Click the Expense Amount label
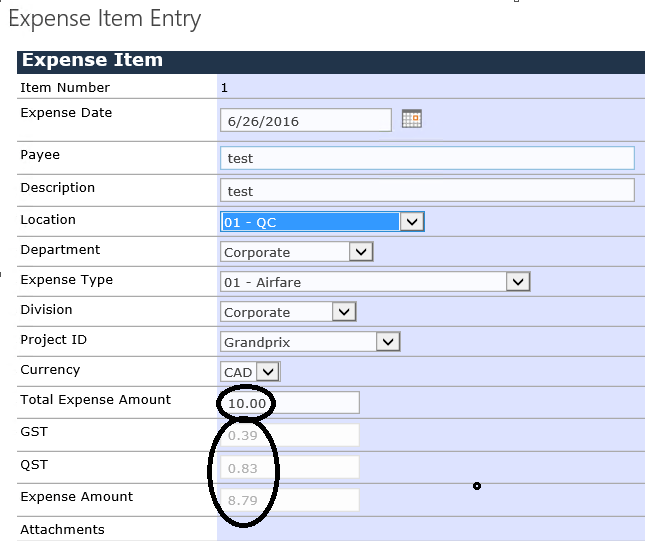The height and width of the screenshot is (541, 645). tap(77, 497)
